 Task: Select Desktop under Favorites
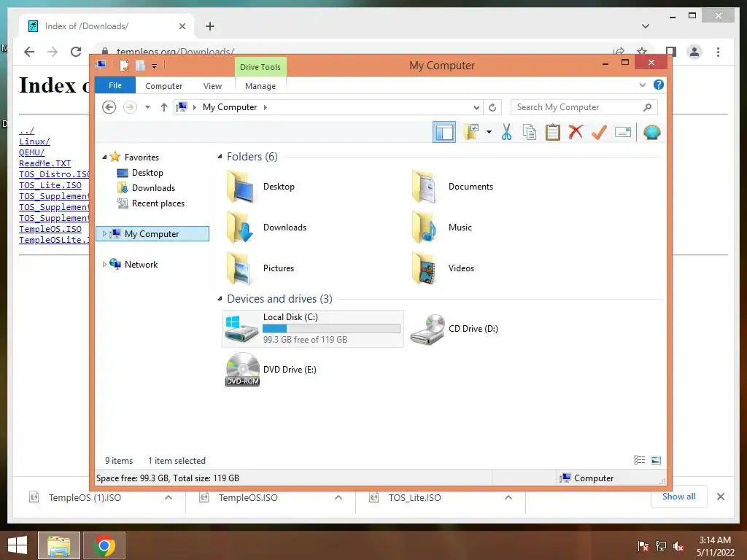pos(147,172)
